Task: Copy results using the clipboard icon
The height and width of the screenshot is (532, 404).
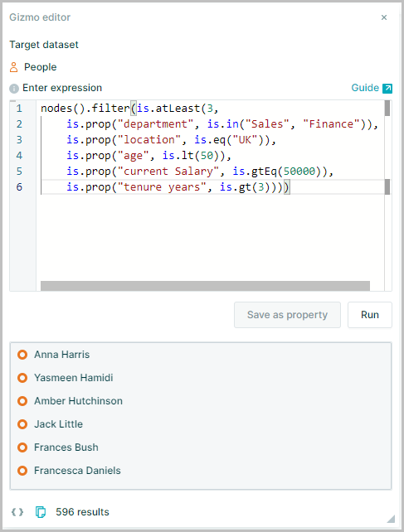Action: 41,511
